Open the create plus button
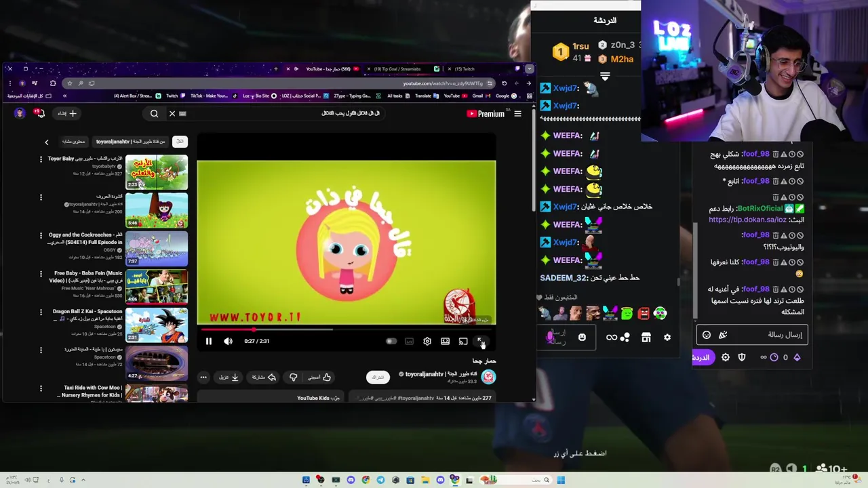Viewport: 868px width, 488px height. tap(67, 114)
